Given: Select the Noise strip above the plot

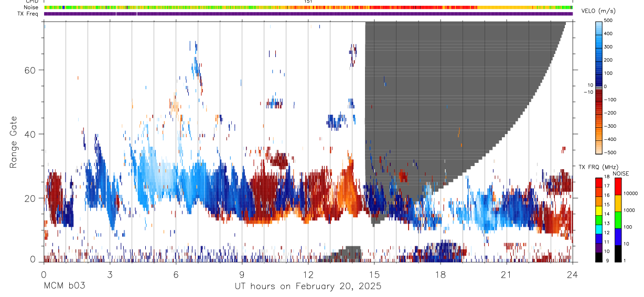Looking at the screenshot, I should (308, 8).
